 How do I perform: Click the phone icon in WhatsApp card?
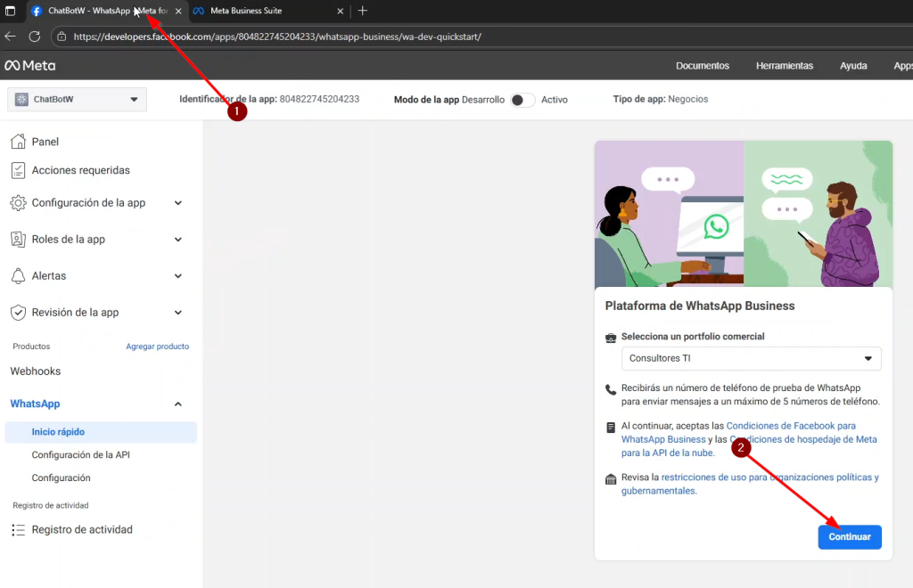(610, 389)
